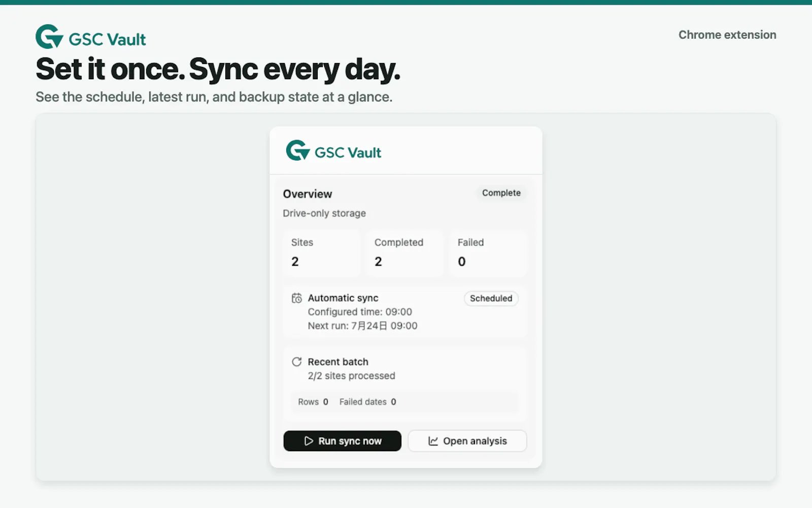
Task: Click the 'Configured time: 09:00' text
Action: pyautogui.click(x=360, y=312)
